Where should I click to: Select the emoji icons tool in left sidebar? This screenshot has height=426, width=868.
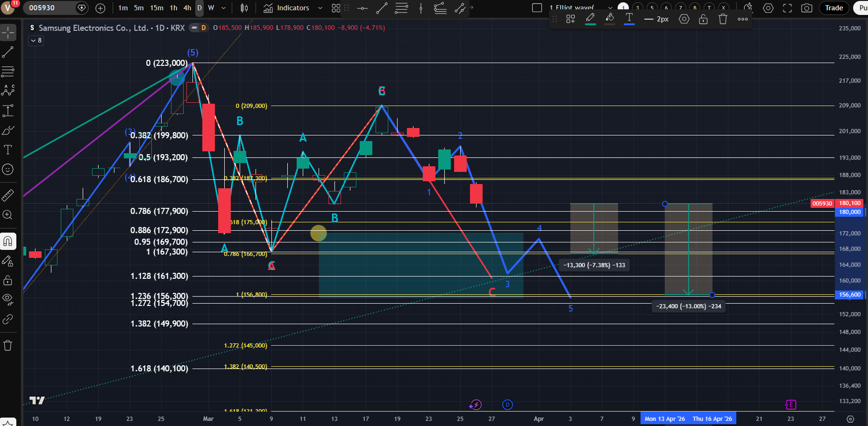click(8, 170)
